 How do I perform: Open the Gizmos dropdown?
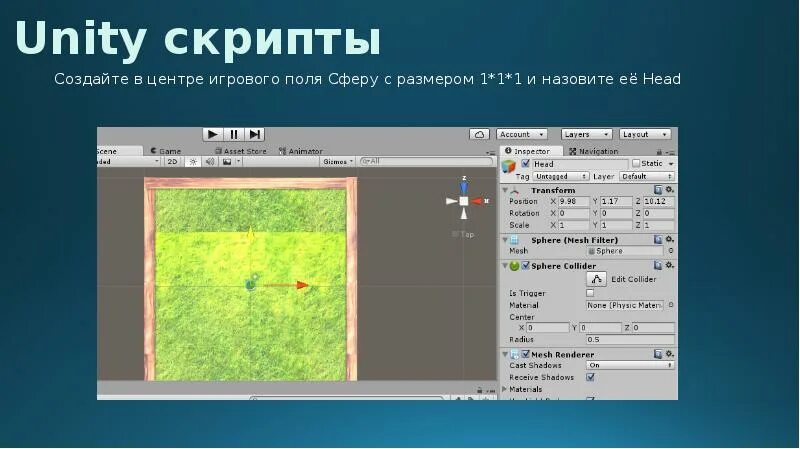coord(338,161)
